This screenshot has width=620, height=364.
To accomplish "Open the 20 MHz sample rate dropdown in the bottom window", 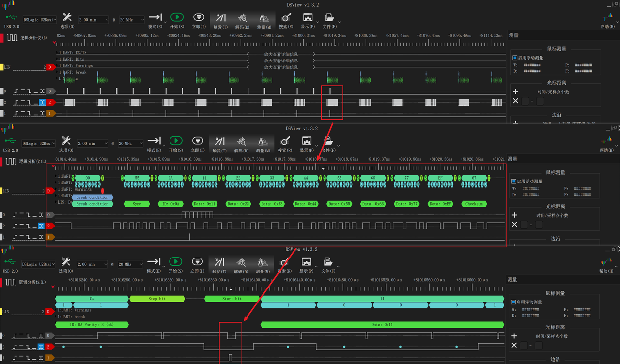I will (131, 265).
